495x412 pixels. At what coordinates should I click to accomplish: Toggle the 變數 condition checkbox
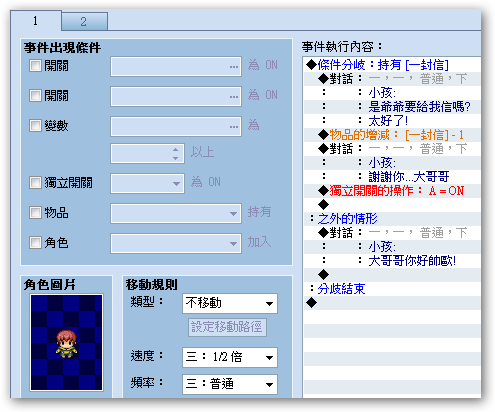35,126
